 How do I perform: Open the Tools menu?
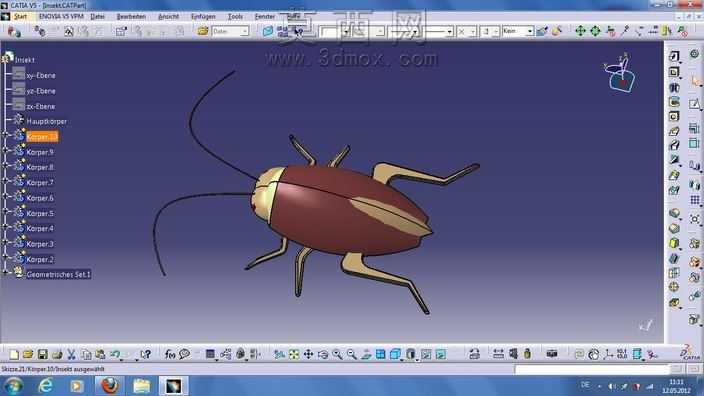235,16
